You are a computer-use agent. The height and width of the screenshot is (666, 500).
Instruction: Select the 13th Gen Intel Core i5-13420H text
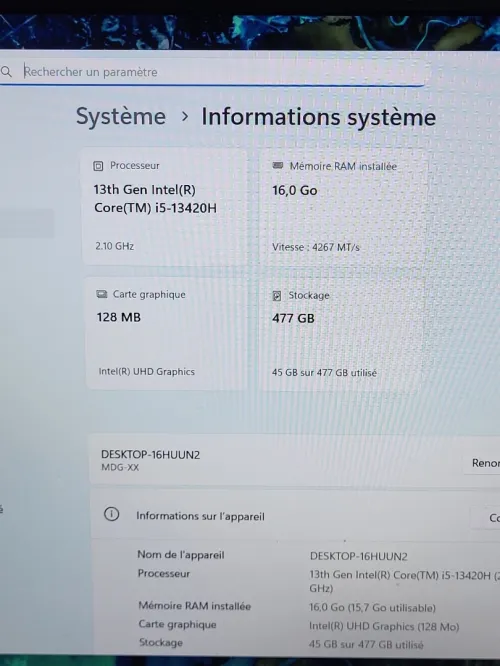coord(155,199)
